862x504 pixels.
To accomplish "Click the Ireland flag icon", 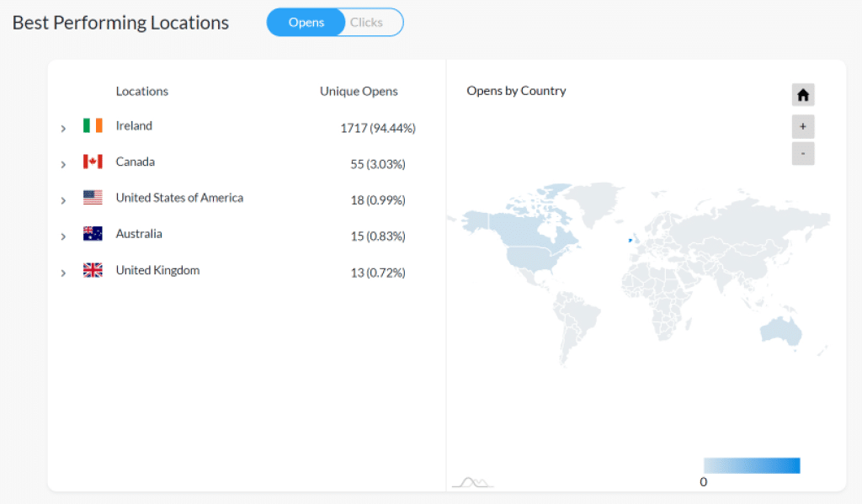I will point(93,125).
